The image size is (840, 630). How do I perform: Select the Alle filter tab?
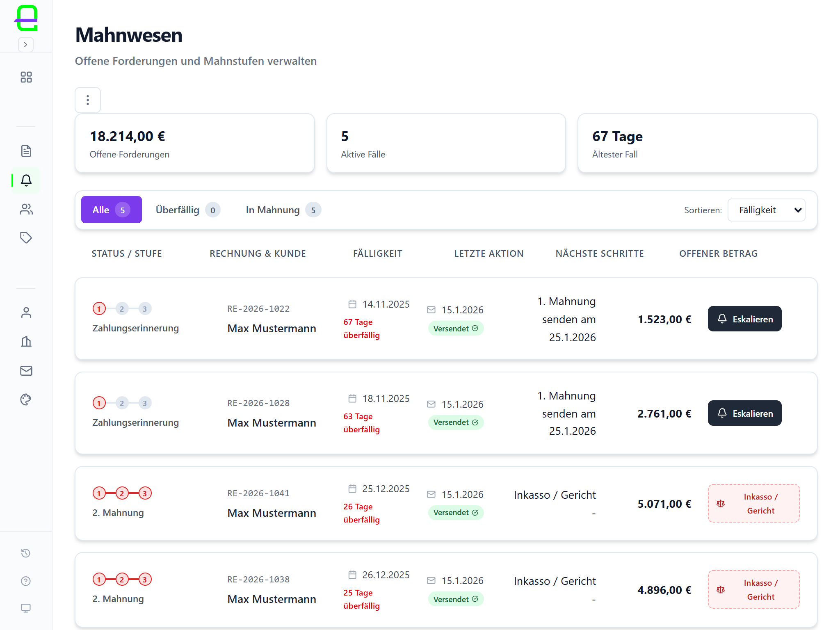point(111,210)
